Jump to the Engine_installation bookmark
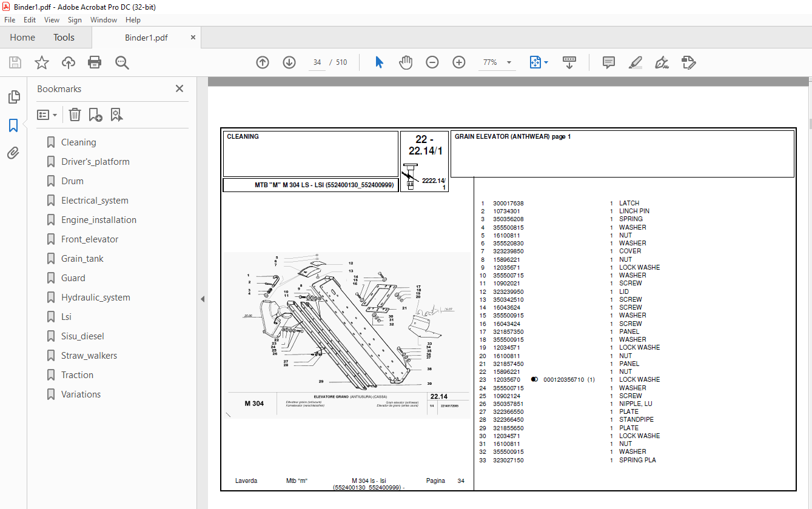 pyautogui.click(x=99, y=220)
